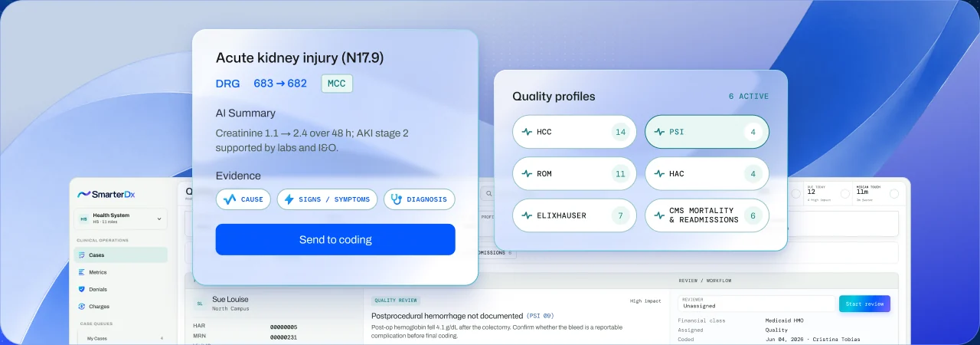Select the Diagnosis evidence chip

pyautogui.click(x=420, y=199)
